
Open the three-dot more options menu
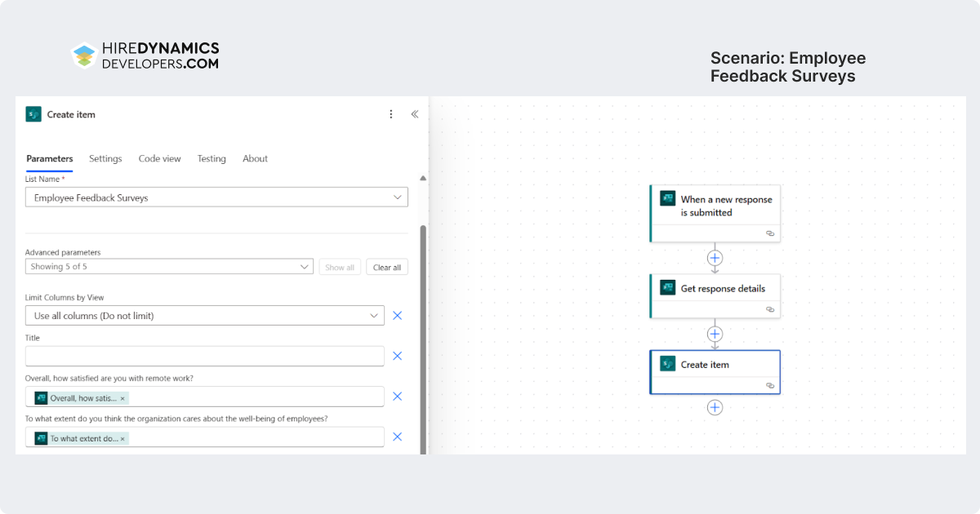[391, 114]
